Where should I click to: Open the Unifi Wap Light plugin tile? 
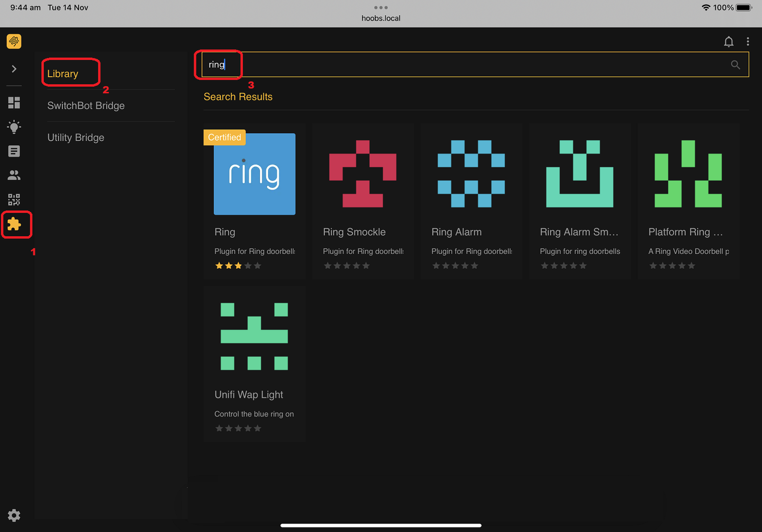click(254, 336)
